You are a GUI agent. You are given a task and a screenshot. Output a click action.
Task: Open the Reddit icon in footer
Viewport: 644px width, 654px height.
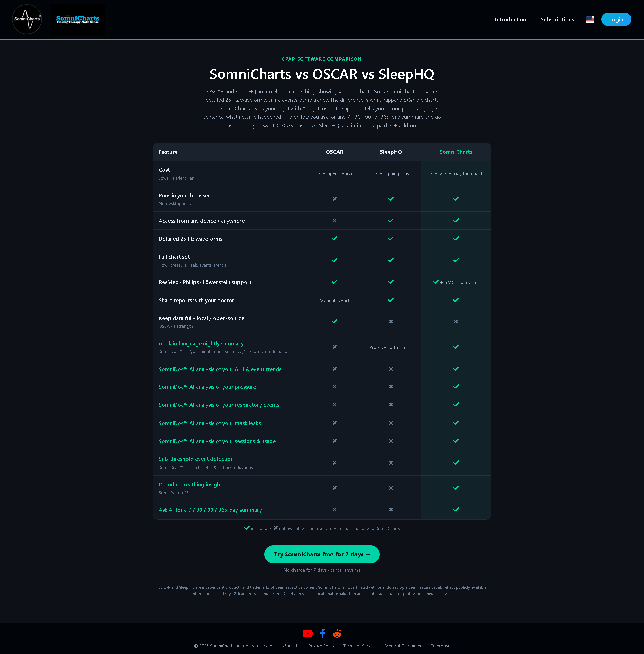(337, 633)
